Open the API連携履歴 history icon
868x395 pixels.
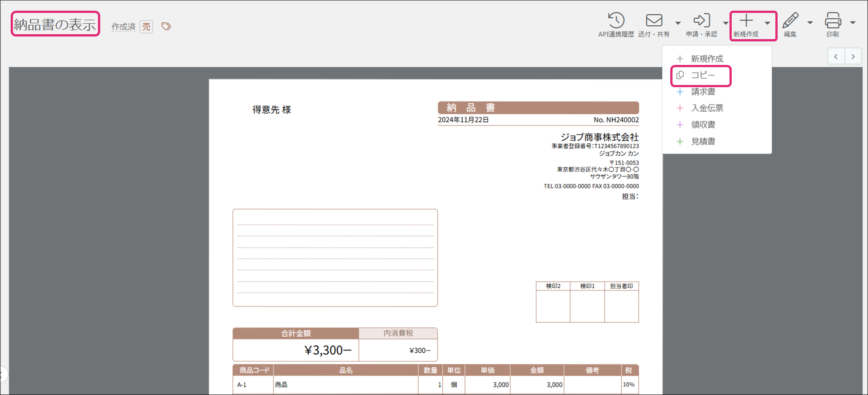(616, 21)
